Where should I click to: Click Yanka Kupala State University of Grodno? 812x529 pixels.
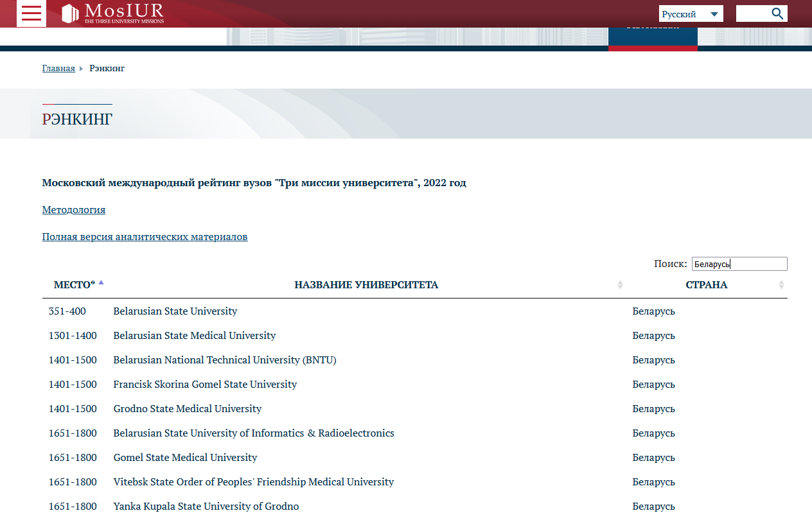[x=206, y=507]
